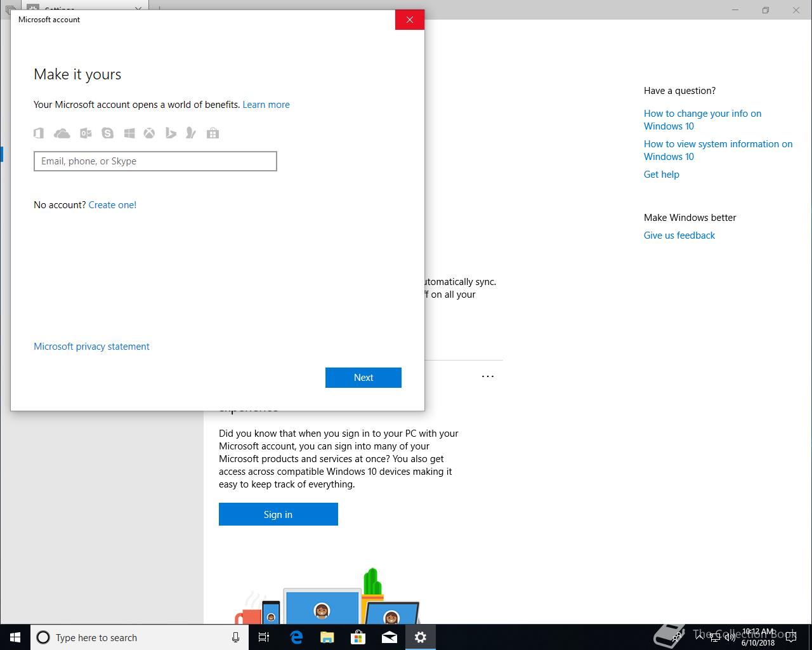Click the Type here to search box
Image resolution: width=812 pixels, height=650 pixels.
tap(140, 637)
